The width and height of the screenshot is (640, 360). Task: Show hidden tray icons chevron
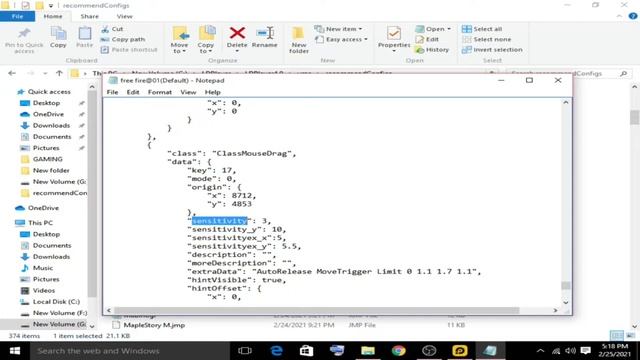540,351
